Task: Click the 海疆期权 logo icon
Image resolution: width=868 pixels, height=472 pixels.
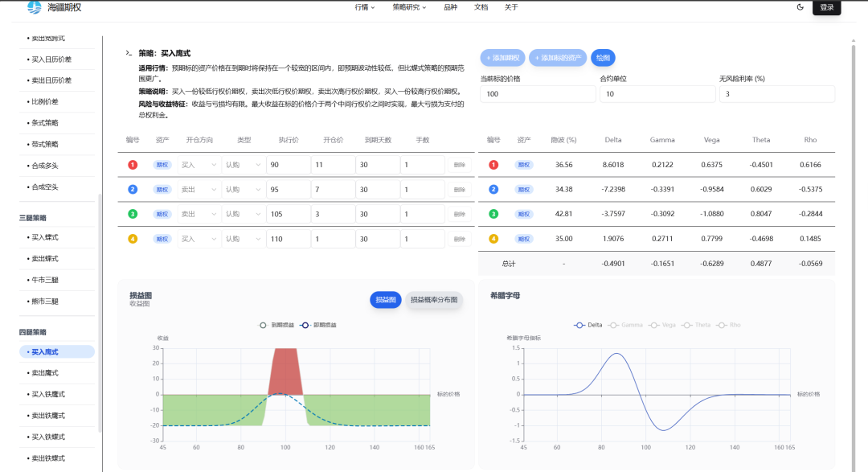Action: tap(35, 7)
